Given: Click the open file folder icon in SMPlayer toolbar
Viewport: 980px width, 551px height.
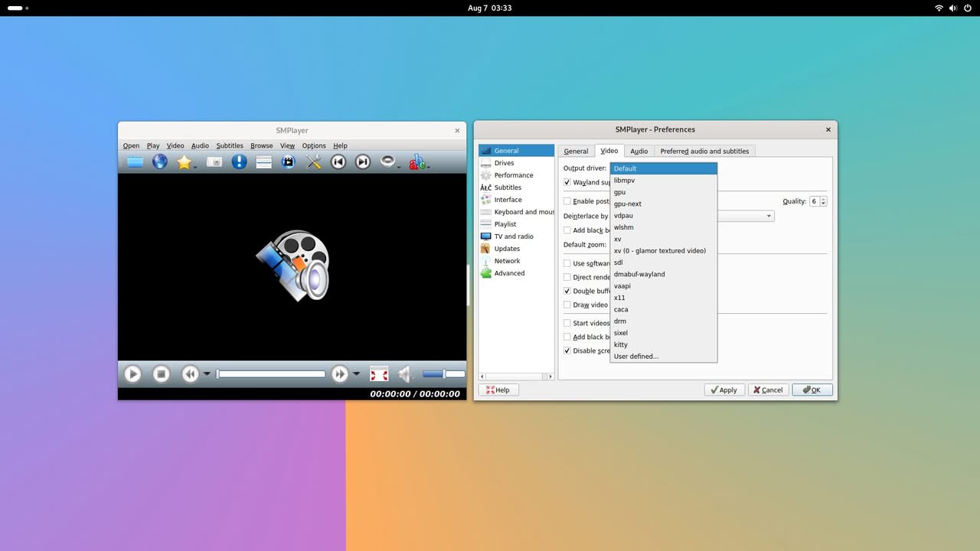Looking at the screenshot, I should point(135,161).
